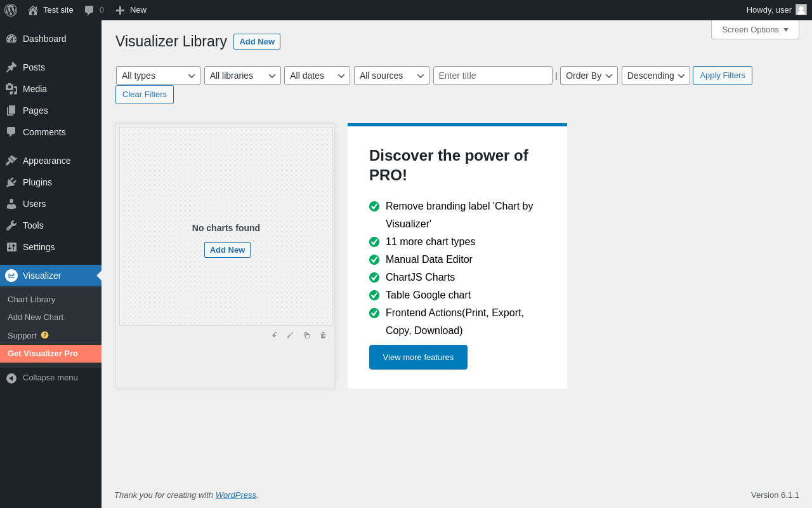This screenshot has width=812, height=508.
Task: Open the All types filter dropdown
Action: pyautogui.click(x=158, y=76)
